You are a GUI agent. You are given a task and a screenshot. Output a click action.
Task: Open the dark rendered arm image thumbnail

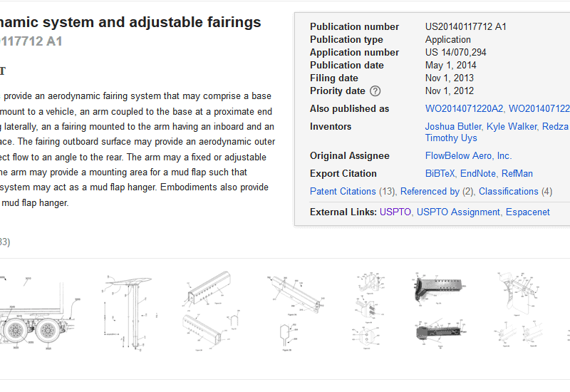coord(439,310)
